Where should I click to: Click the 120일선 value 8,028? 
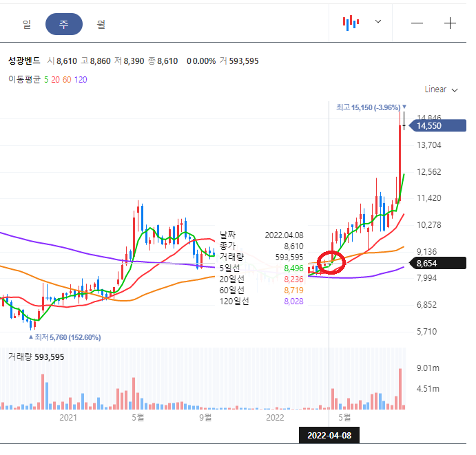tap(293, 301)
